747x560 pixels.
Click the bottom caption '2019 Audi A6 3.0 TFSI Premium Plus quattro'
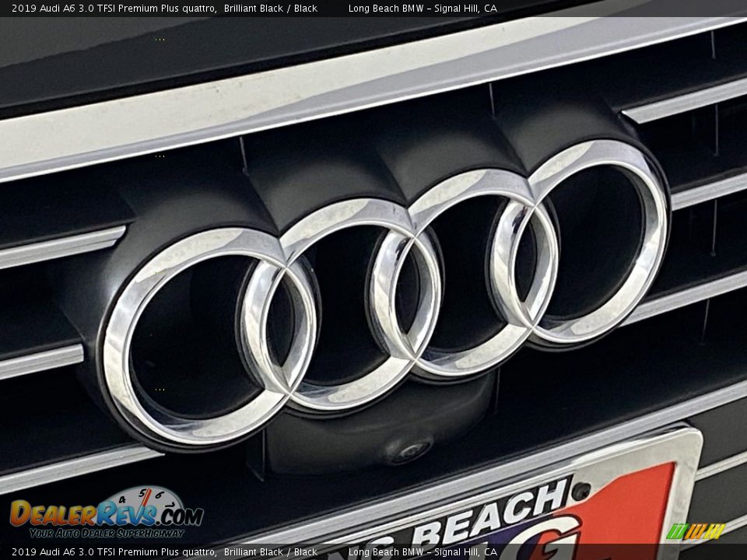[x=114, y=552]
